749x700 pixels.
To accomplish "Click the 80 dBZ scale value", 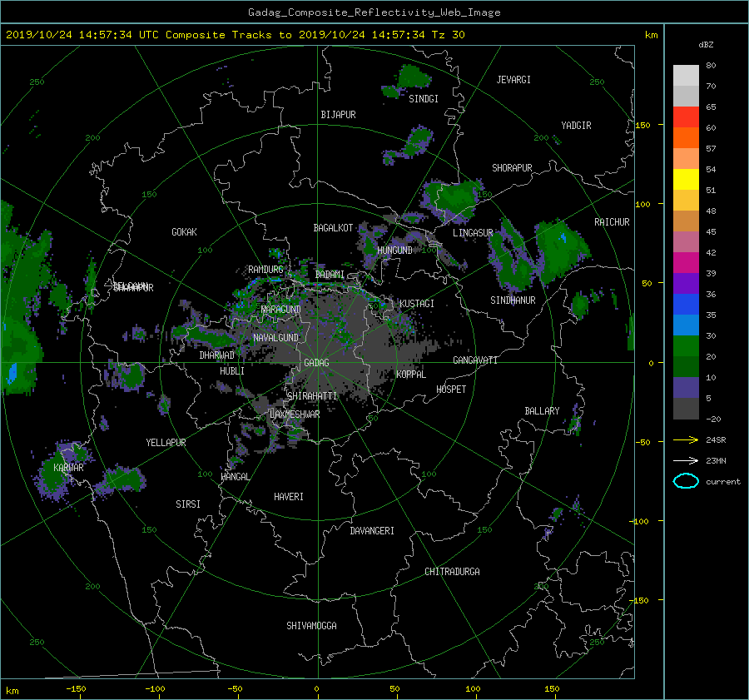I will [711, 66].
